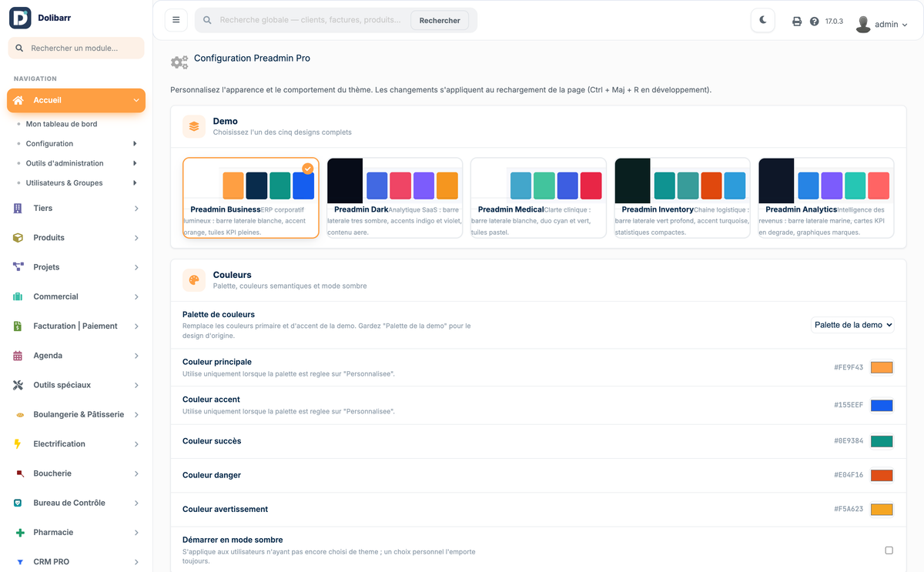
Task: Click the Electrification lightning icon
Action: [x=18, y=444]
